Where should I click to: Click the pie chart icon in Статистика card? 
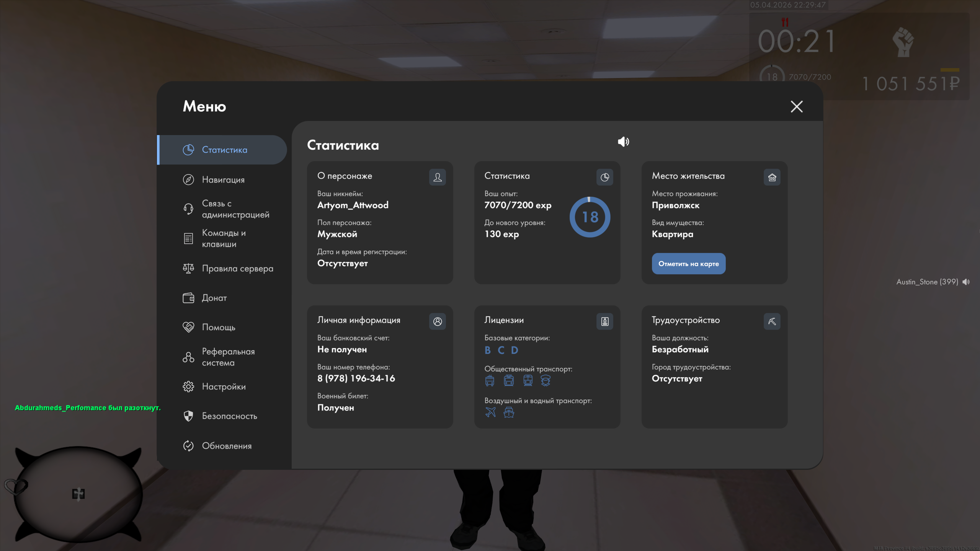(604, 177)
